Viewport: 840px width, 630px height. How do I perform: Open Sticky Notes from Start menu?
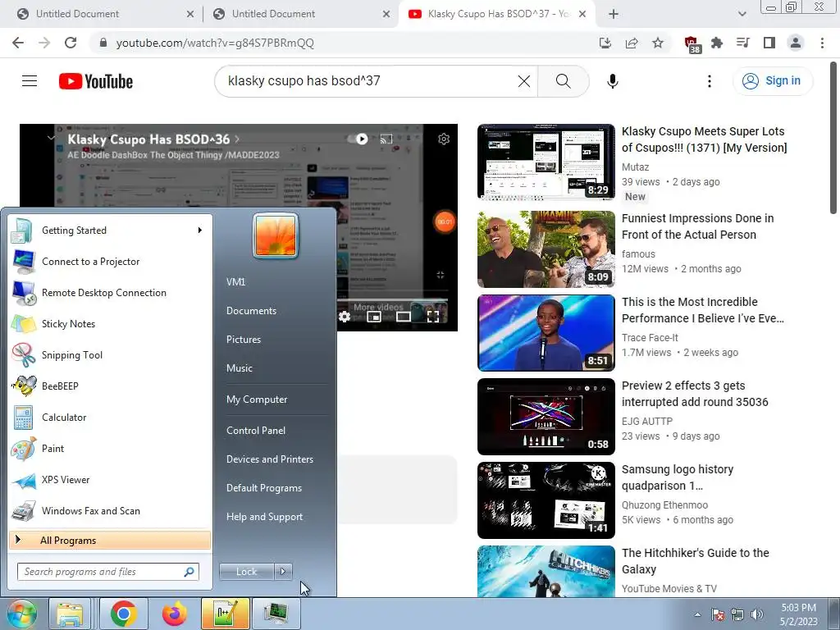pos(110,323)
